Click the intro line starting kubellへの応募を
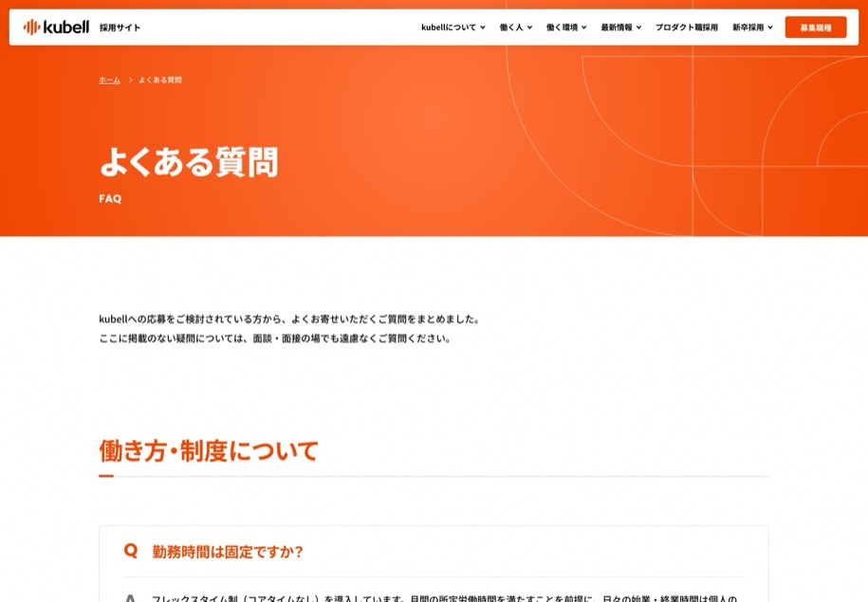The width and height of the screenshot is (868, 602). (290, 319)
